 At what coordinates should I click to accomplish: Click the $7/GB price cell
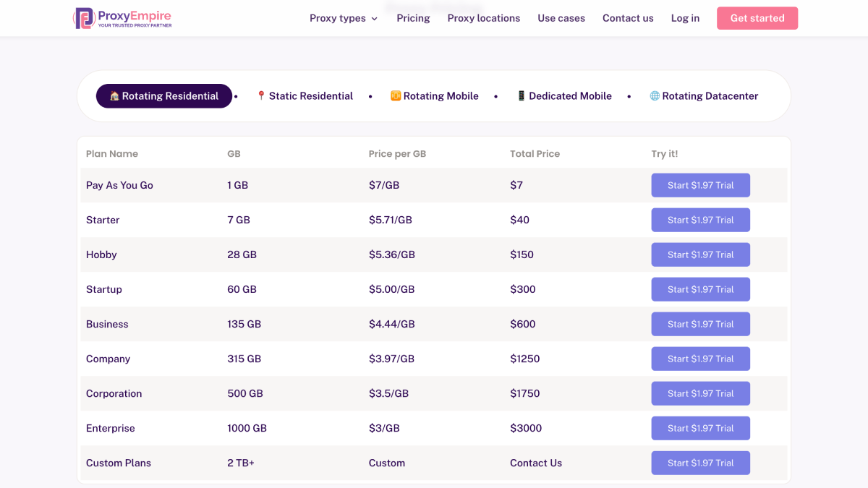pos(384,185)
